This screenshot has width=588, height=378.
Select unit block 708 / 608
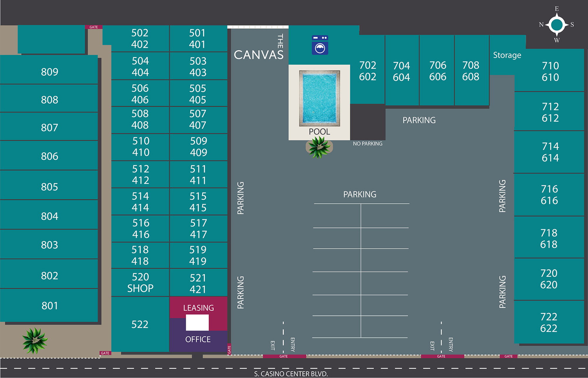click(472, 70)
